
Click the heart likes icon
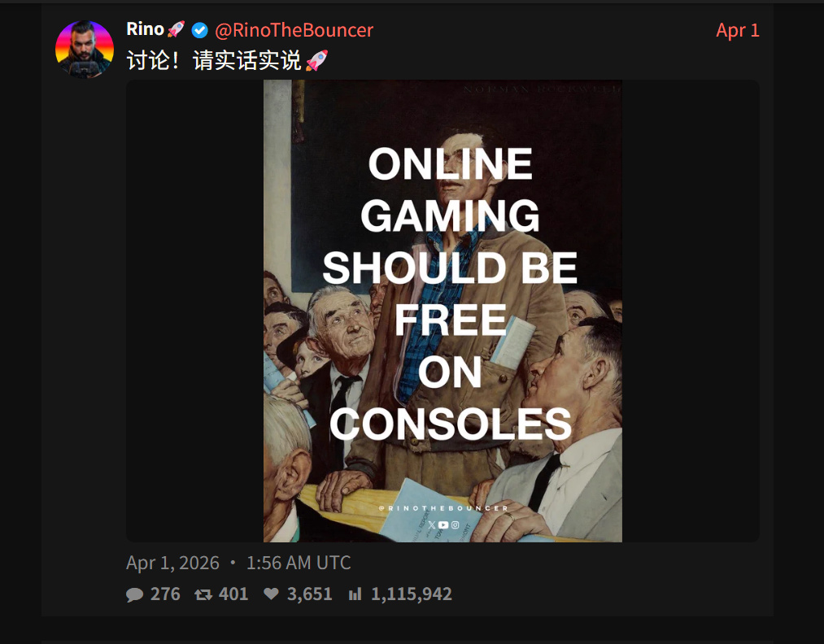pyautogui.click(x=271, y=594)
